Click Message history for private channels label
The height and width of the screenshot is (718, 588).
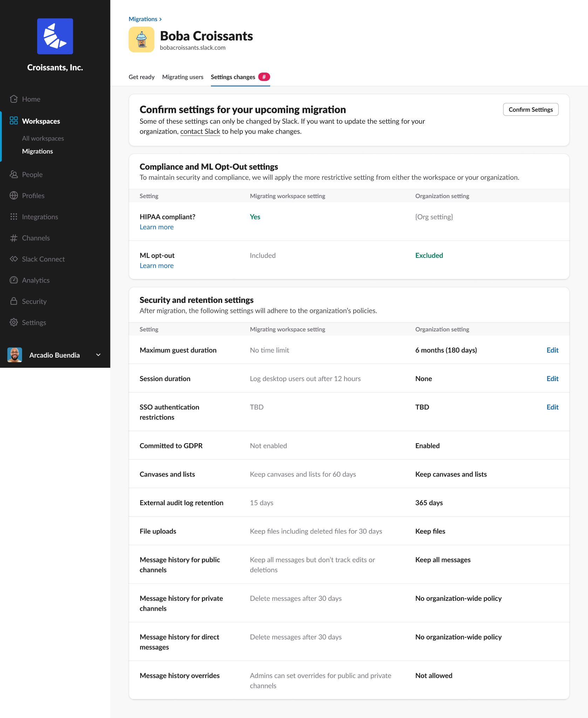click(x=181, y=603)
